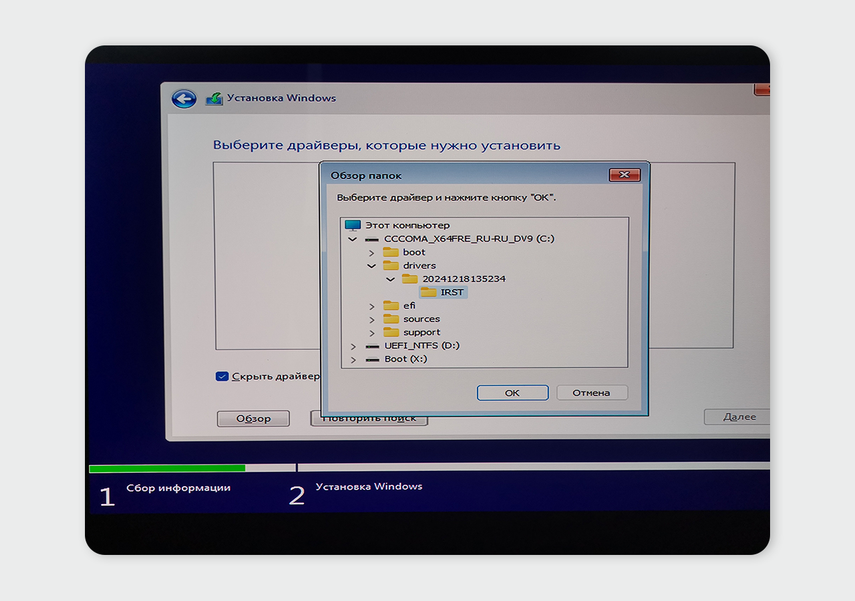Click the support folder icon
Viewport: 855px width, 601px height.
(x=391, y=332)
